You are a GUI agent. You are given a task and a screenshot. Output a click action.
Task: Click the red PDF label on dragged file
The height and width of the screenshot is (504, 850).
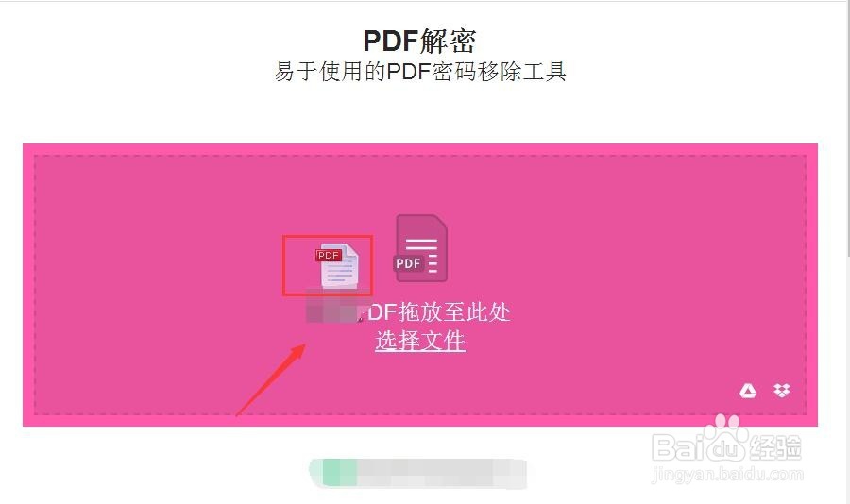[329, 255]
